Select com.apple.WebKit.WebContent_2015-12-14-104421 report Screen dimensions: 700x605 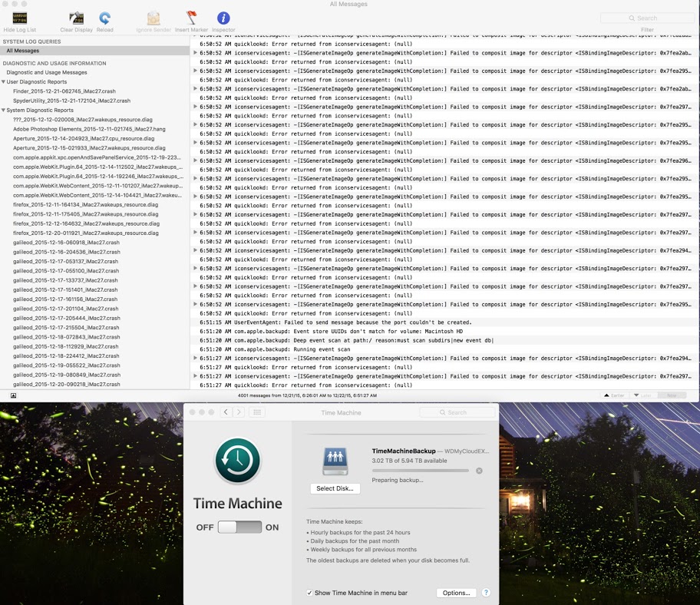click(x=97, y=195)
